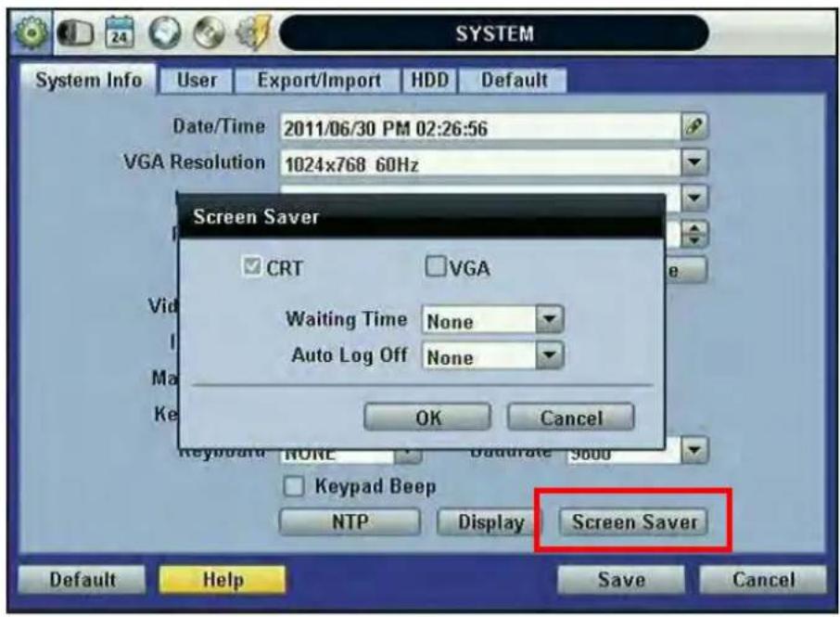Open the System gear icon menu

31,33
